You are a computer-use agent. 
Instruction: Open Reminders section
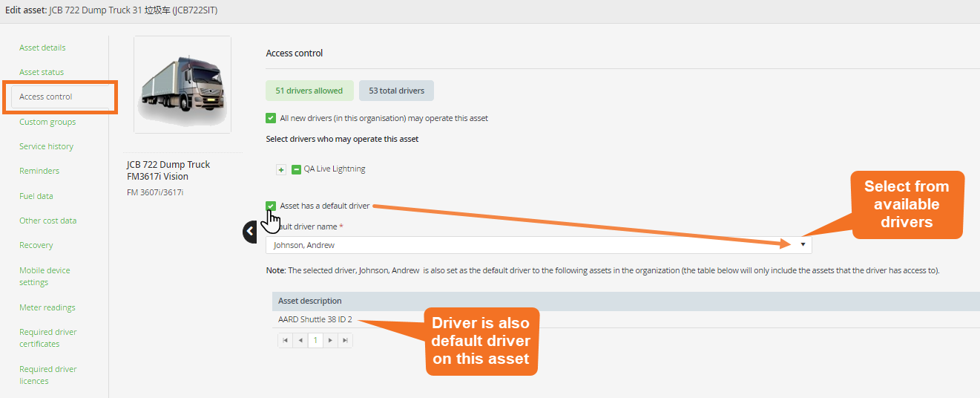click(x=39, y=171)
